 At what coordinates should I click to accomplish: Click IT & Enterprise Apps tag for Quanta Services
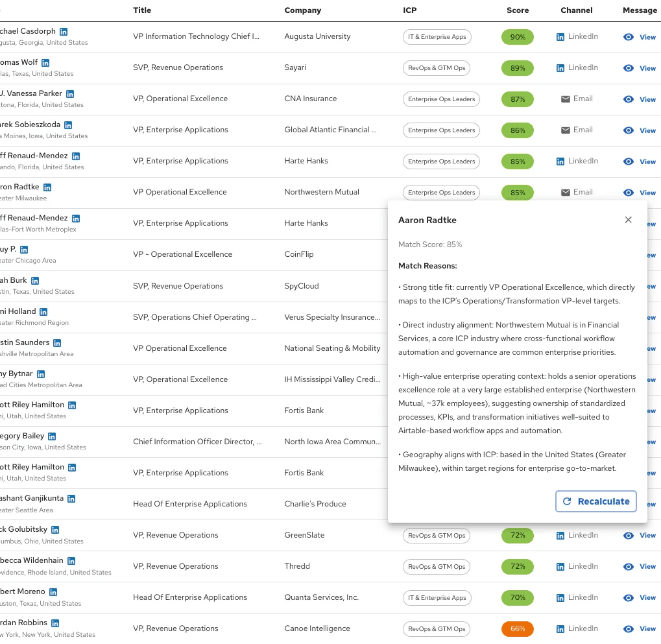click(437, 598)
